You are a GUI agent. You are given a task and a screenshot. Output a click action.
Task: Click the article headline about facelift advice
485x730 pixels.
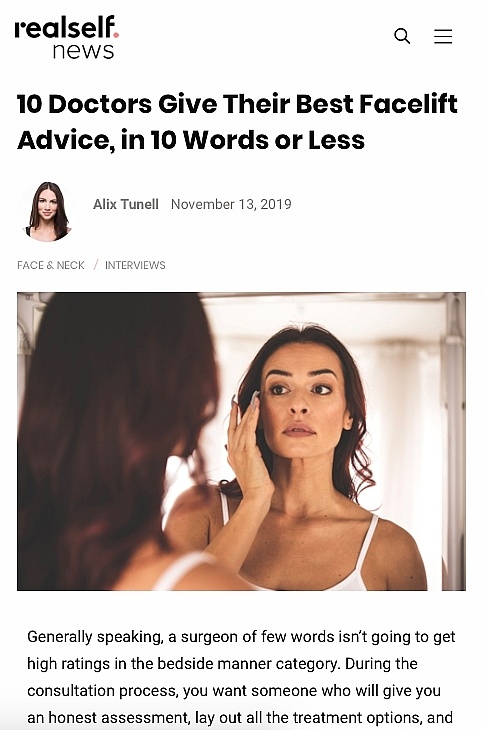[237, 122]
